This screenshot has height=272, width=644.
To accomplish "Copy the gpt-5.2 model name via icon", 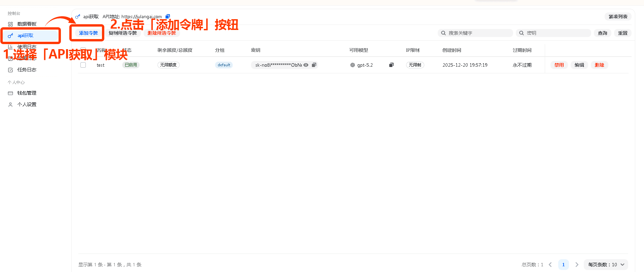I will click(x=391, y=65).
